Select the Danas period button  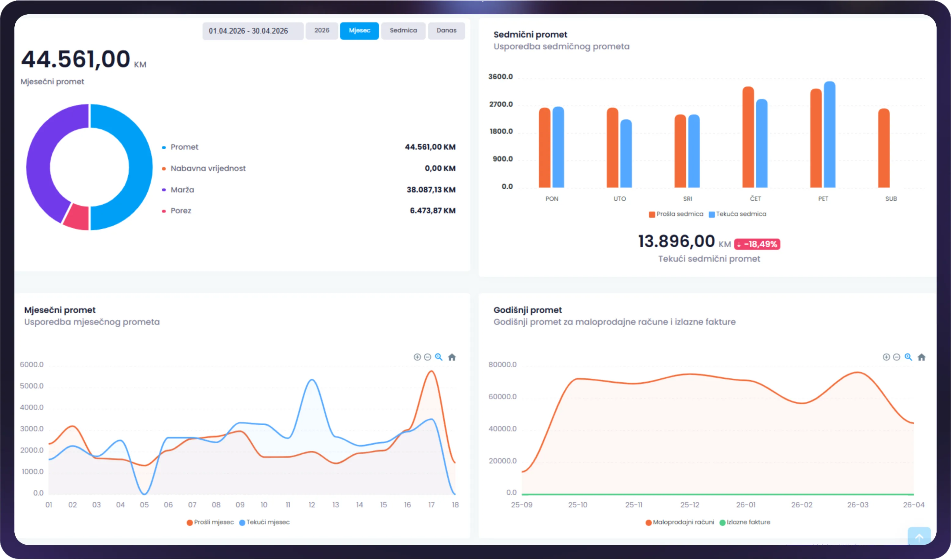coord(446,31)
